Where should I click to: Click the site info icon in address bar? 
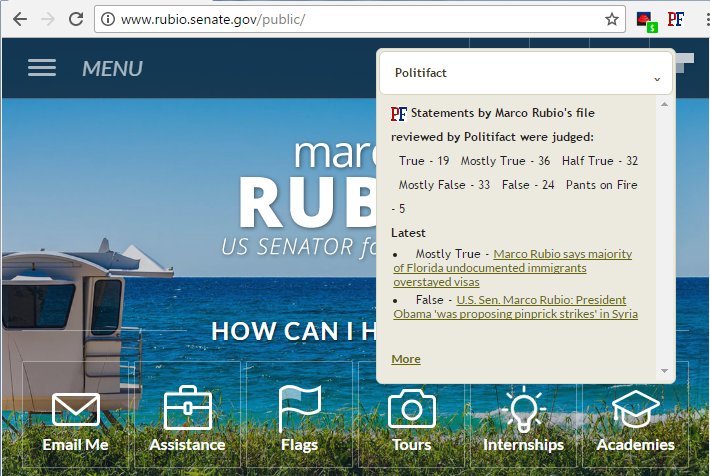tap(108, 19)
